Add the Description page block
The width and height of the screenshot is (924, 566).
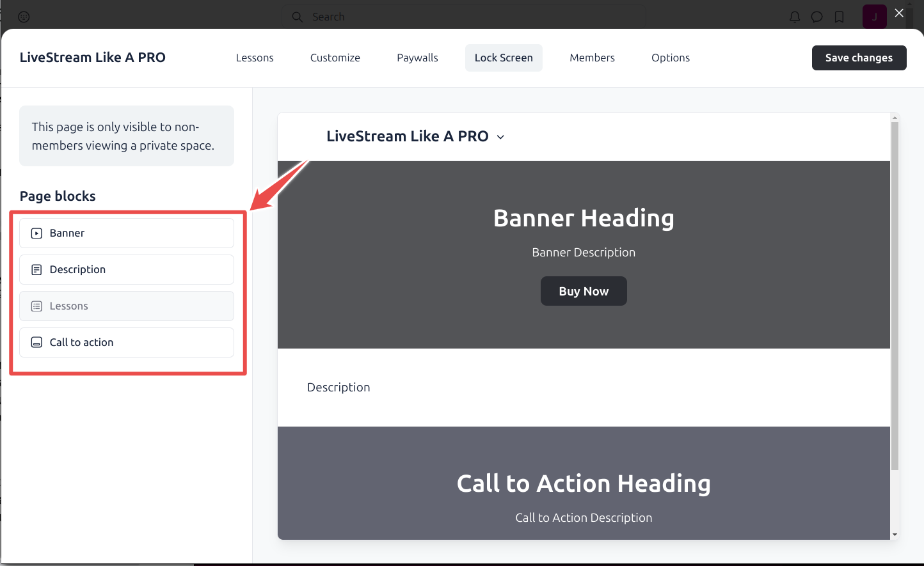[x=127, y=270]
